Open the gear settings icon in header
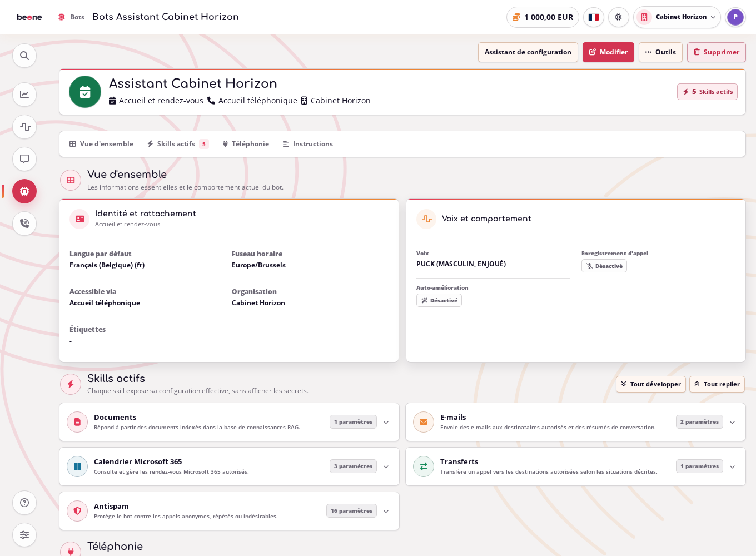The width and height of the screenshot is (756, 556). [x=619, y=17]
